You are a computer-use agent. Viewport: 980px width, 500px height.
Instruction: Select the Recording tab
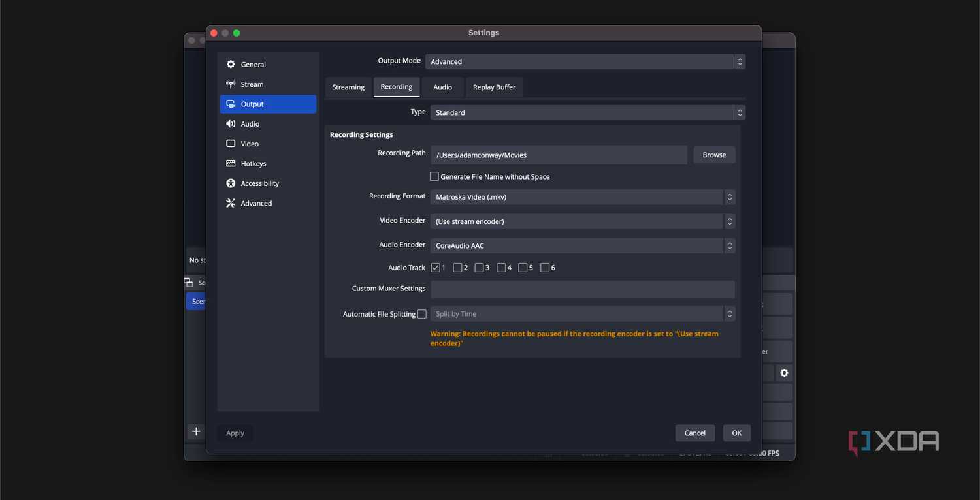coord(397,87)
